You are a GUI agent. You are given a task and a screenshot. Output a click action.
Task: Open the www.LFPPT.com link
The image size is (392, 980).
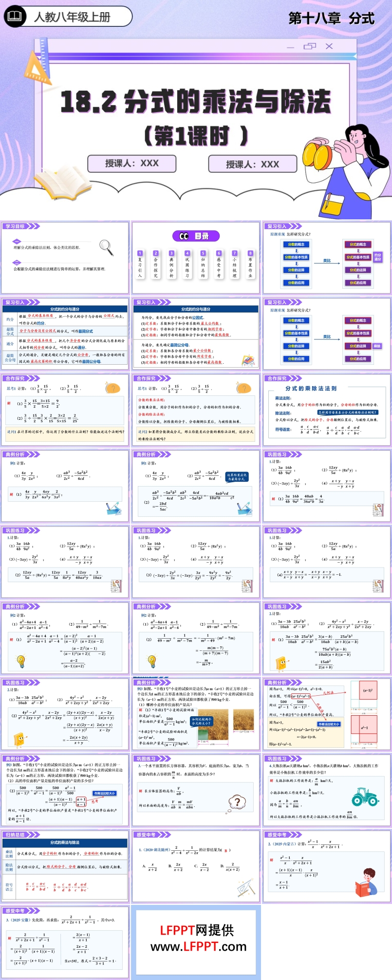pos(198,947)
